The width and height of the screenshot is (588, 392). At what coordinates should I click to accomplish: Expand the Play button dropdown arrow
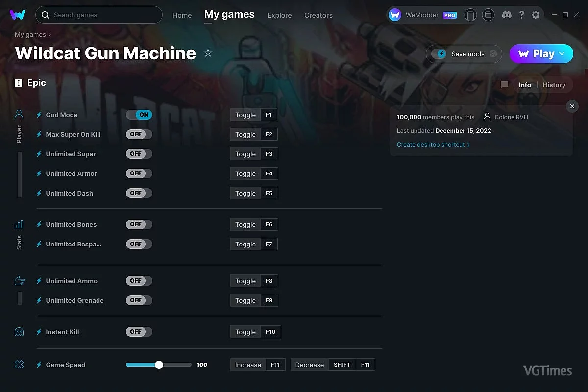coord(562,54)
